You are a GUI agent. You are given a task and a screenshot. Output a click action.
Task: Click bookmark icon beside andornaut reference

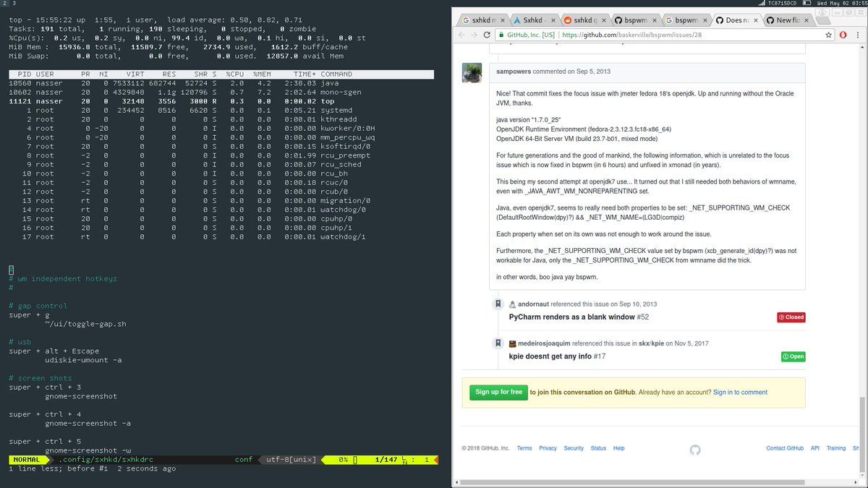[498, 304]
